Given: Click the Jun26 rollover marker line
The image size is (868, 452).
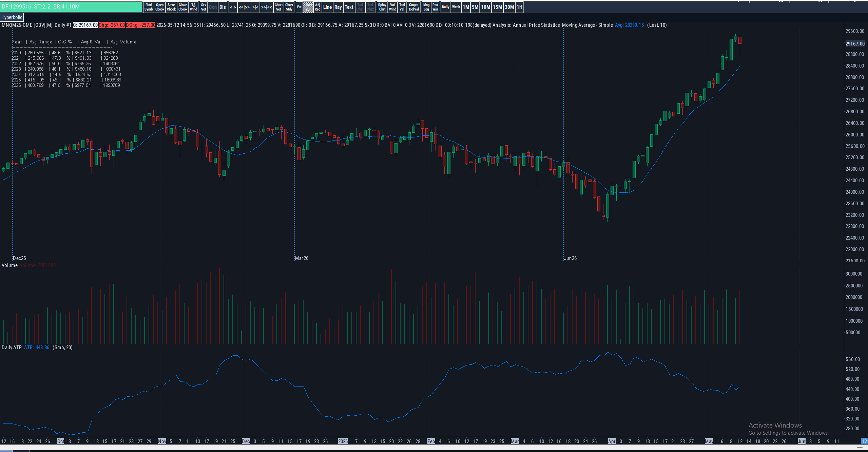Looking at the screenshot, I should [x=564, y=143].
